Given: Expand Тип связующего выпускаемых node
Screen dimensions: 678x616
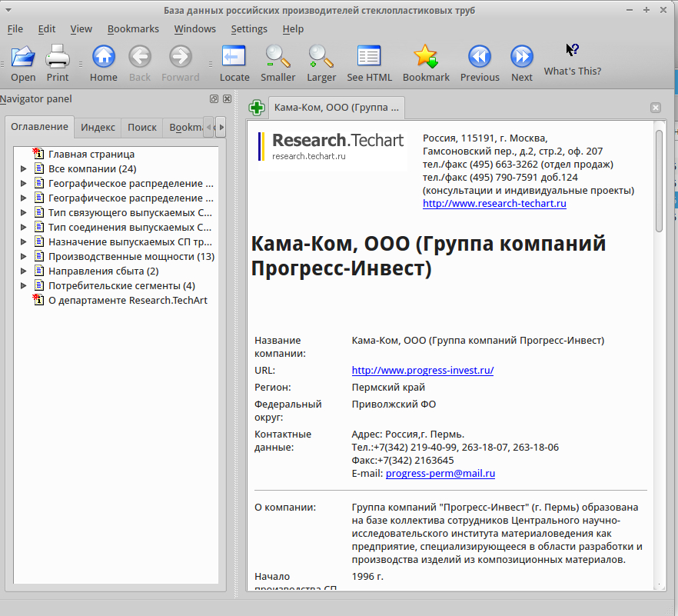Looking at the screenshot, I should [24, 212].
